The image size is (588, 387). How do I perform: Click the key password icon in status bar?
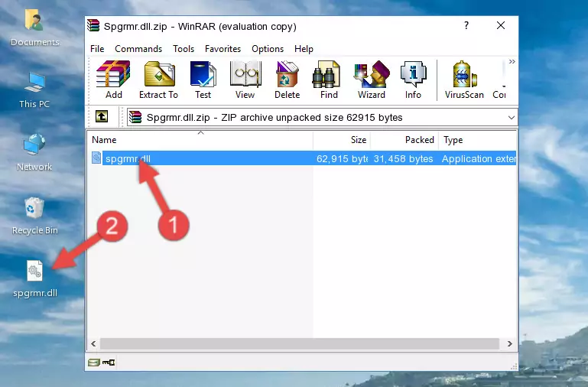(x=109, y=363)
